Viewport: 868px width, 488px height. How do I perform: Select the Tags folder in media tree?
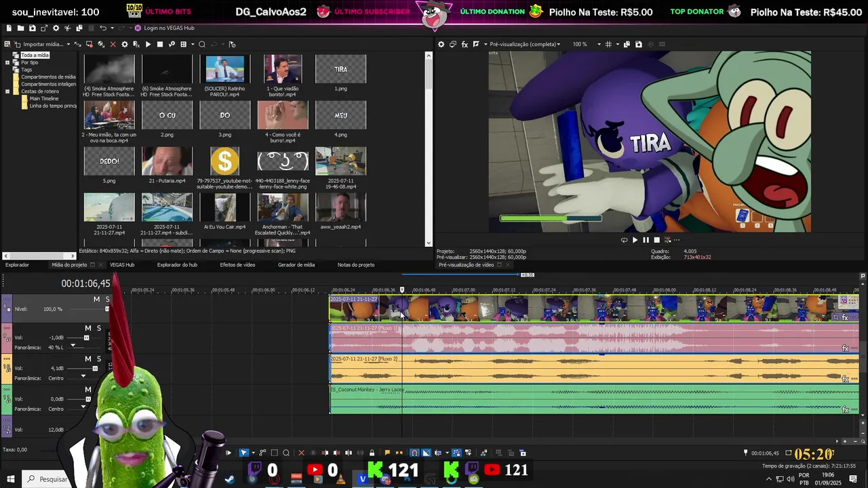[x=26, y=70]
